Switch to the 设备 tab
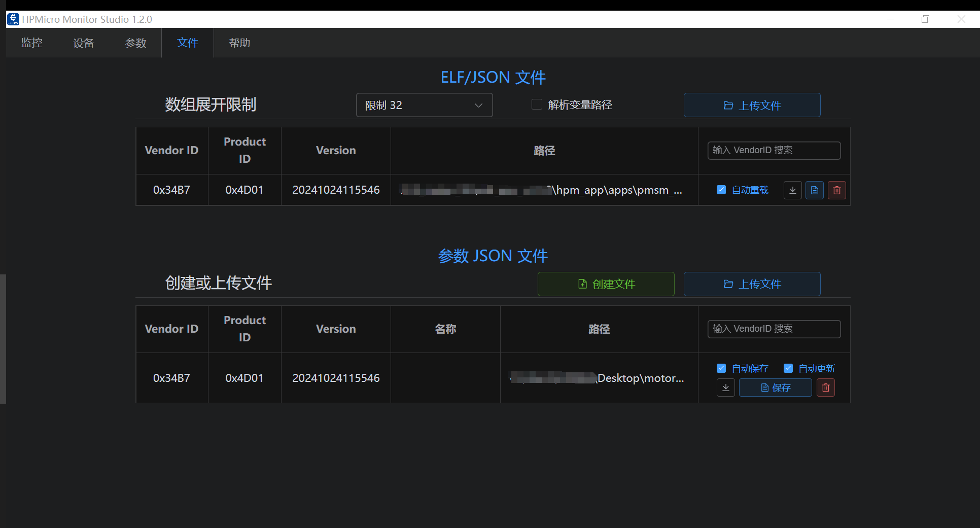Image resolution: width=980 pixels, height=528 pixels. [x=84, y=43]
